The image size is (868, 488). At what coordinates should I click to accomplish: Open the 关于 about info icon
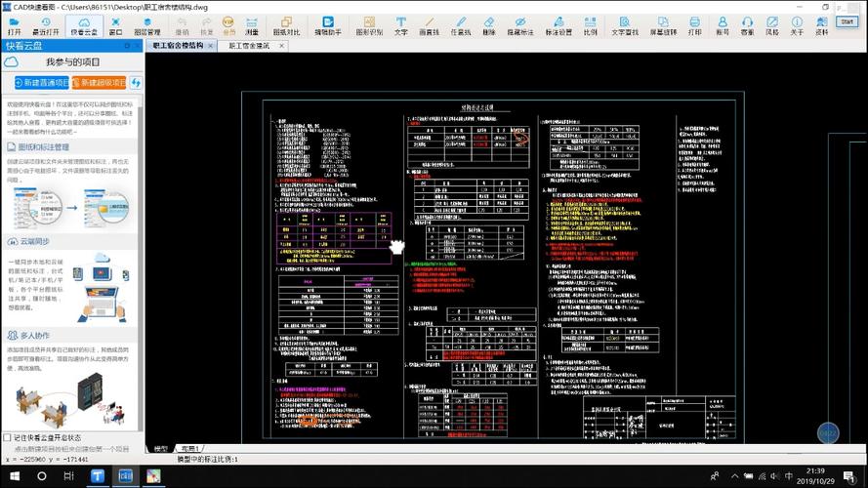(x=797, y=26)
